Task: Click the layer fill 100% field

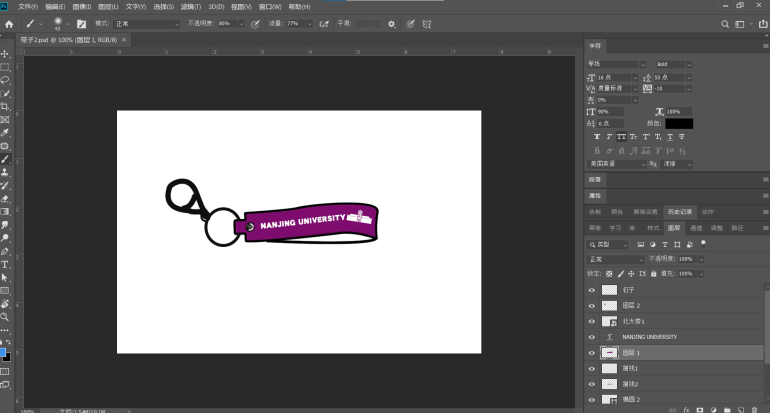Action: pyautogui.click(x=687, y=274)
